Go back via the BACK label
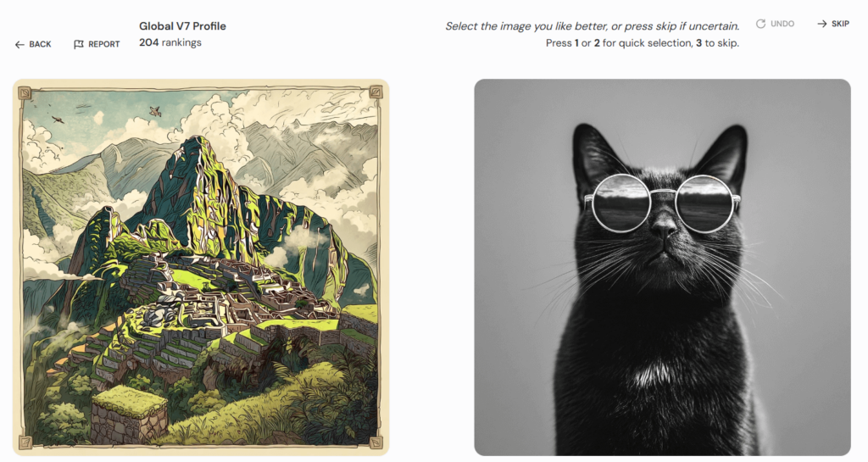 point(40,44)
